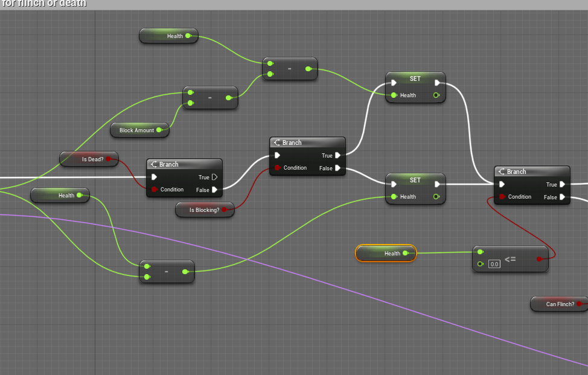Select the Block Amount variable node
This screenshot has height=375, width=588.
pyautogui.click(x=136, y=130)
